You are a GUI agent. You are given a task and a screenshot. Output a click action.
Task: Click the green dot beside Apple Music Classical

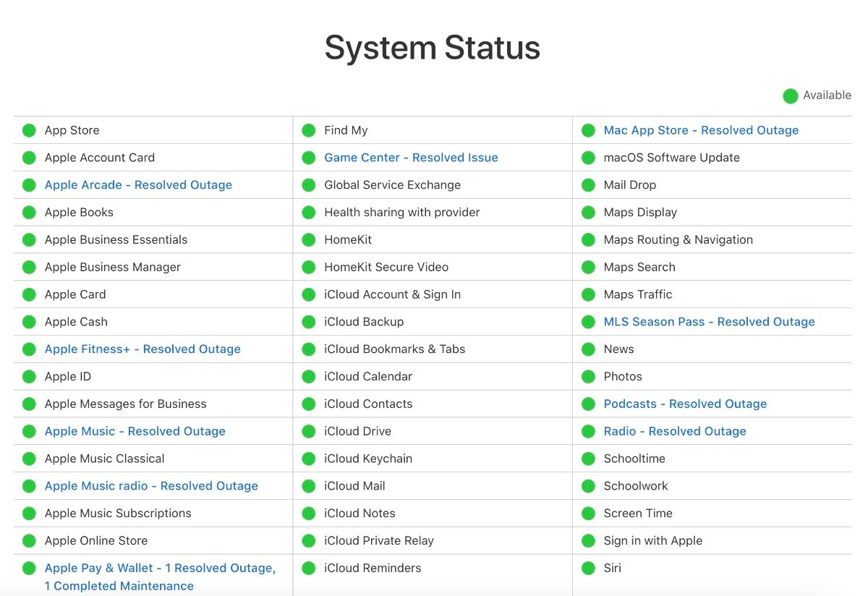[29, 459]
